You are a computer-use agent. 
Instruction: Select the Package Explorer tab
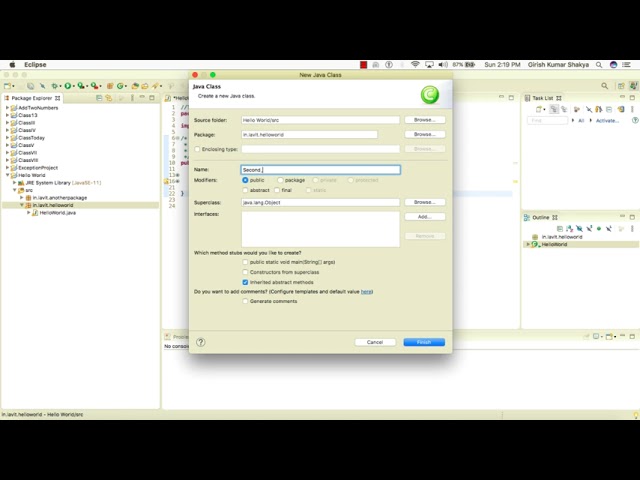point(32,98)
